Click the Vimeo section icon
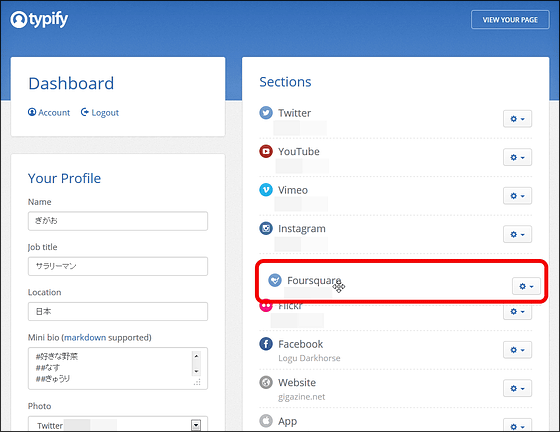 click(266, 190)
